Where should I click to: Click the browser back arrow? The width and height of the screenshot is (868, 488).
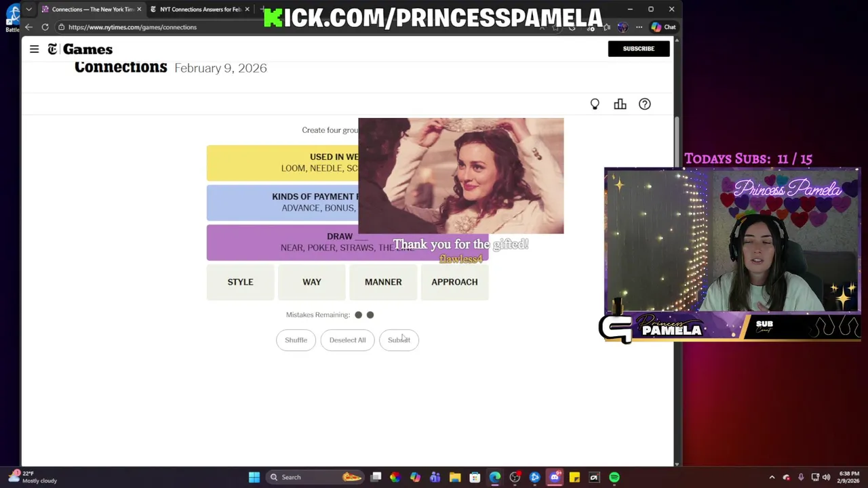pyautogui.click(x=28, y=27)
